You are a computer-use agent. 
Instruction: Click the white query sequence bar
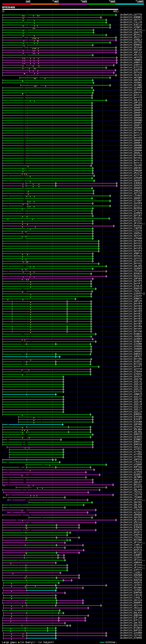point(60,10)
